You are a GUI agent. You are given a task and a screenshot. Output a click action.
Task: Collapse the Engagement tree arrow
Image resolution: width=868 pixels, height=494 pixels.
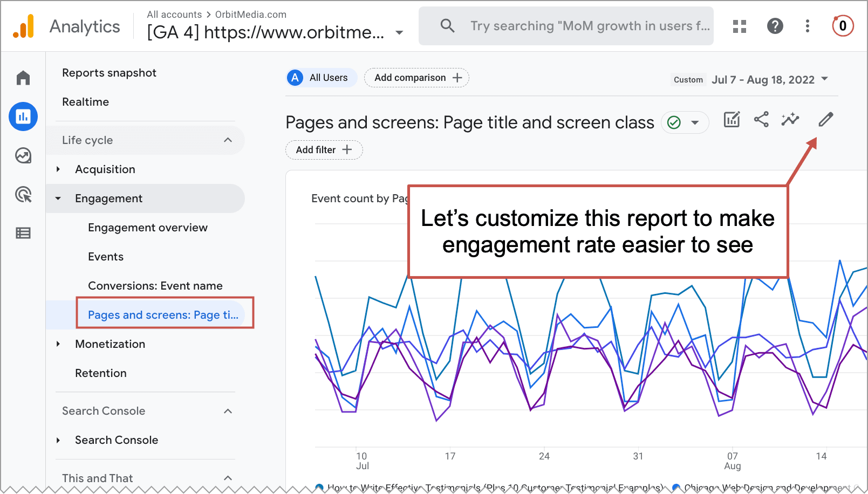pos(58,198)
